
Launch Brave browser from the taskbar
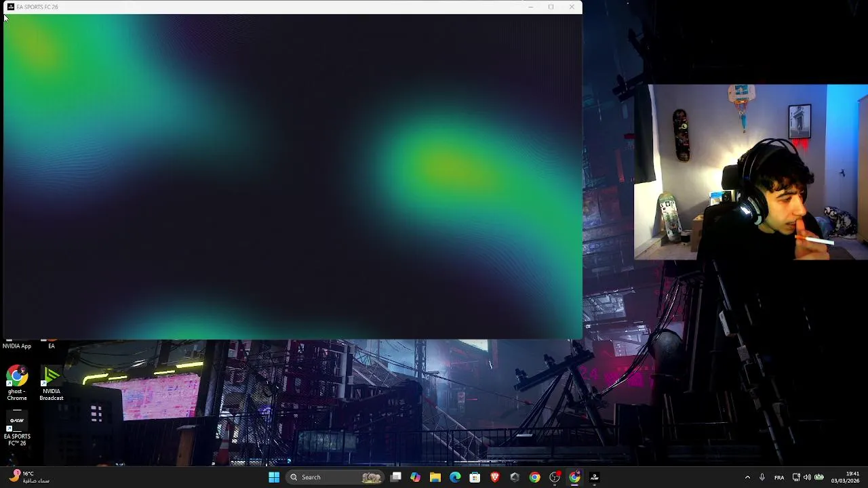point(495,477)
